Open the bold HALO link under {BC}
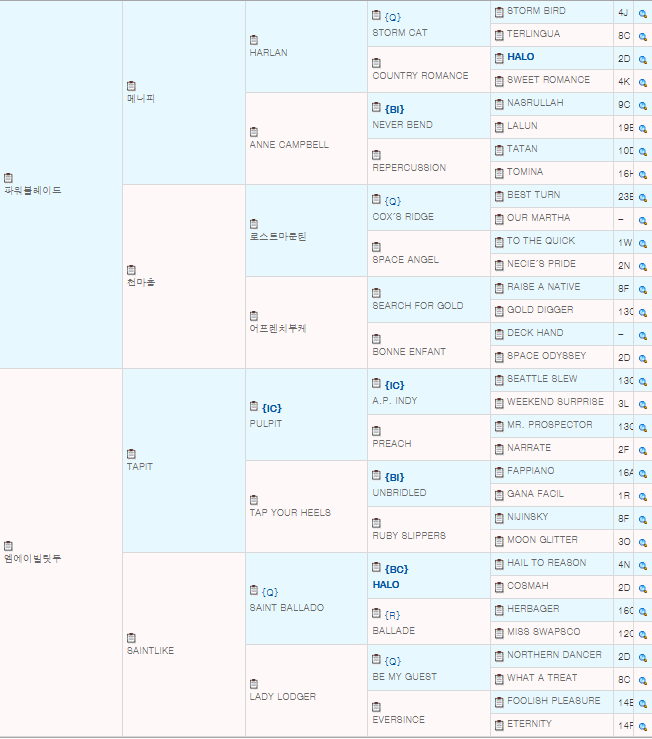Screen dimensions: 652x739 (386, 585)
